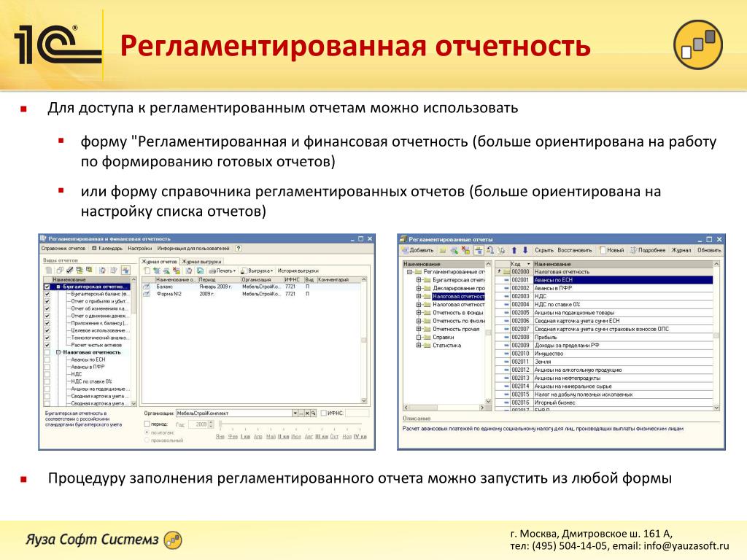Collapse Налоговая отчетность node in Виды отчетов

(58, 352)
